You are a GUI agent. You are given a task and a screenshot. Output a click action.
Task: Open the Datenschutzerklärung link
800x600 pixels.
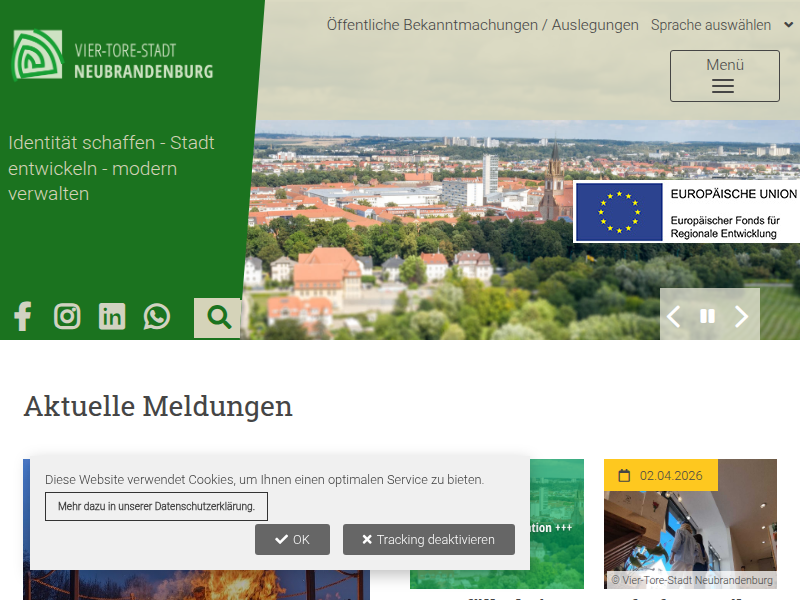pos(155,506)
